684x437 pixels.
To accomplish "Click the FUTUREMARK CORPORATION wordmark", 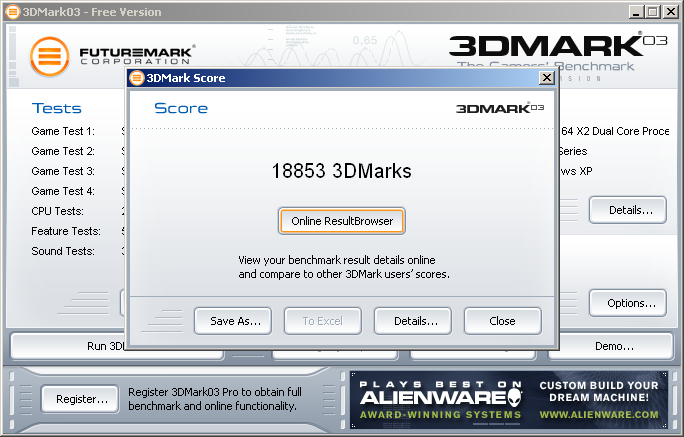I will (x=137, y=56).
